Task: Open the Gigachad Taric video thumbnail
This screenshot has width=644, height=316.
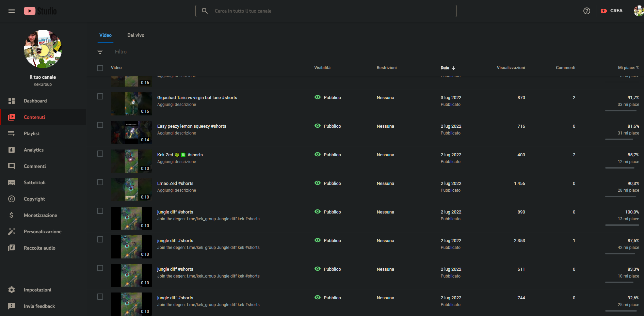Action: (x=131, y=104)
